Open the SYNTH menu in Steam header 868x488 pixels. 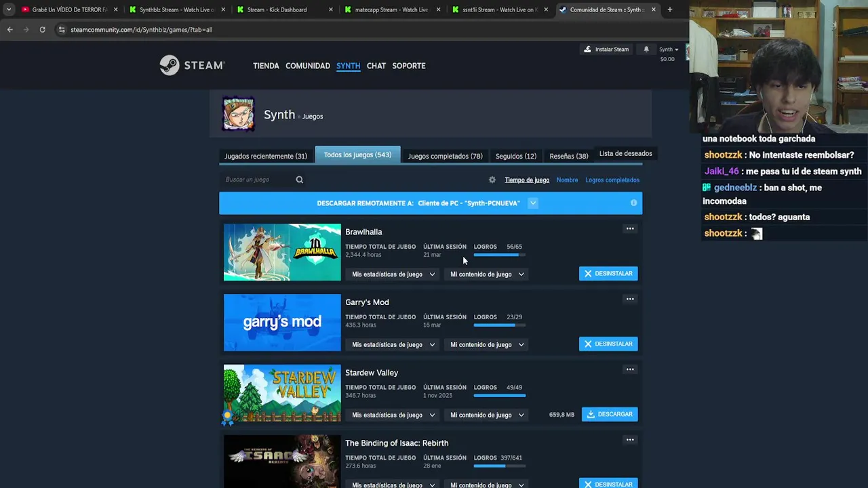coord(348,66)
